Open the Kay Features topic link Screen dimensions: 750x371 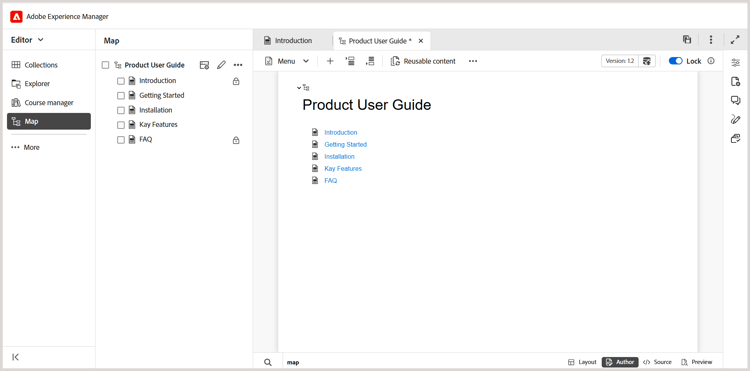tap(343, 169)
